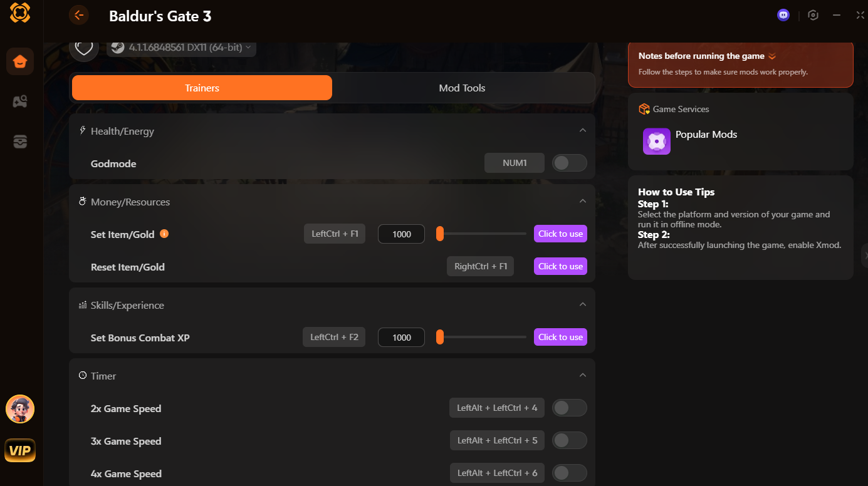The image size is (868, 486).
Task: Add game to favorites with heart icon
Action: 84,48
